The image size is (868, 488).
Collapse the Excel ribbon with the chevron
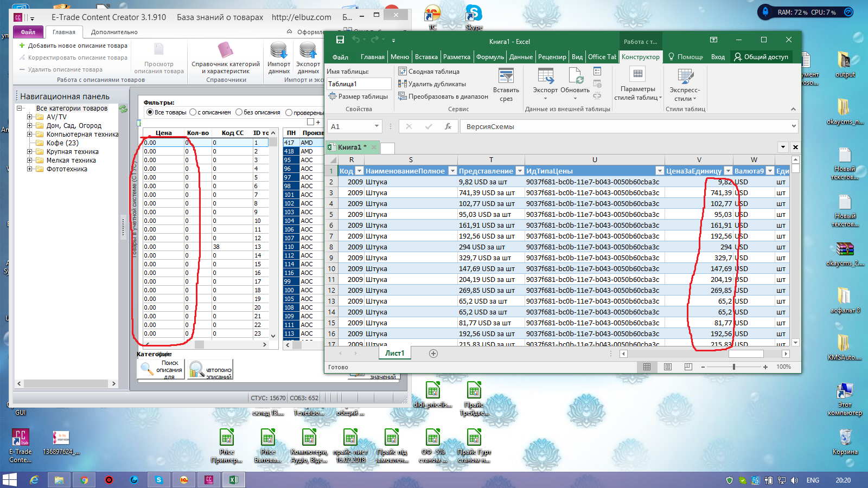click(793, 109)
